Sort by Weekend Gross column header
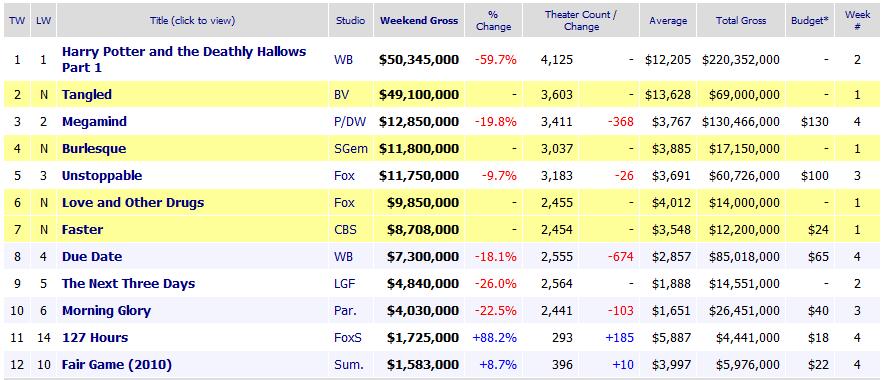 pyautogui.click(x=419, y=21)
